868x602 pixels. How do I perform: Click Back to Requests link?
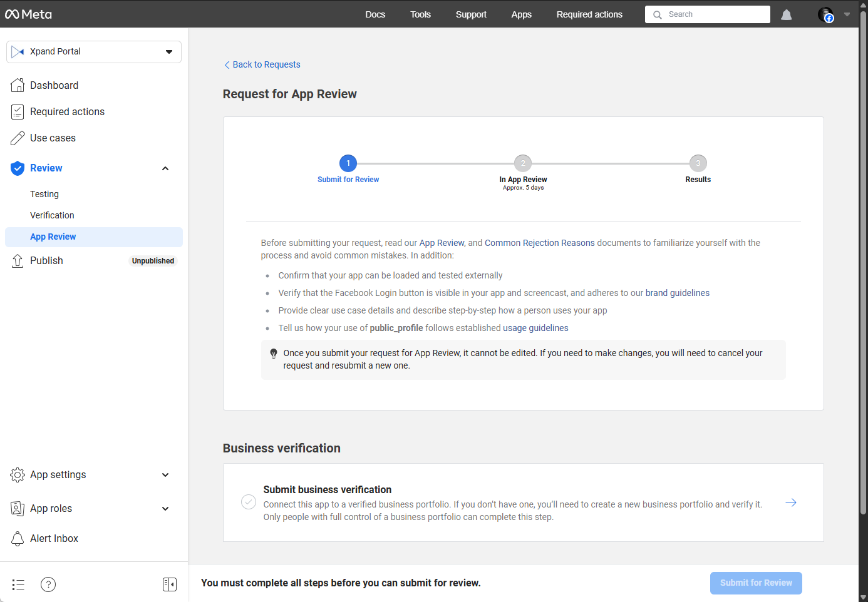(262, 64)
